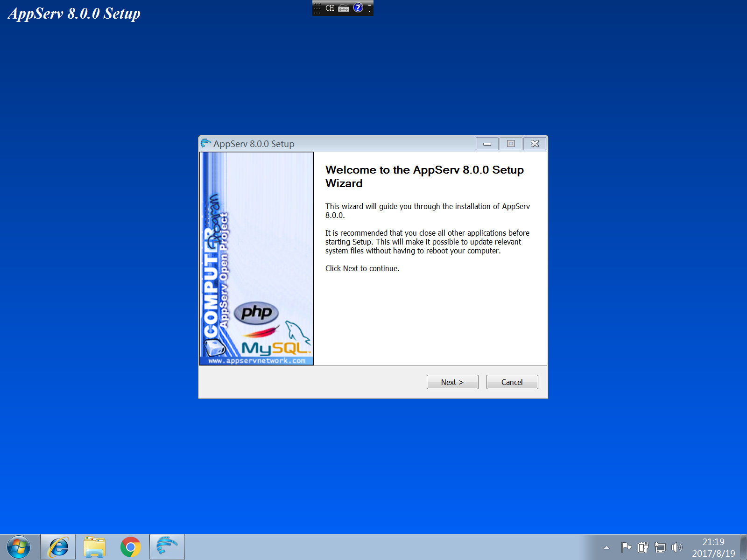Click the CH language indicator

click(x=330, y=8)
